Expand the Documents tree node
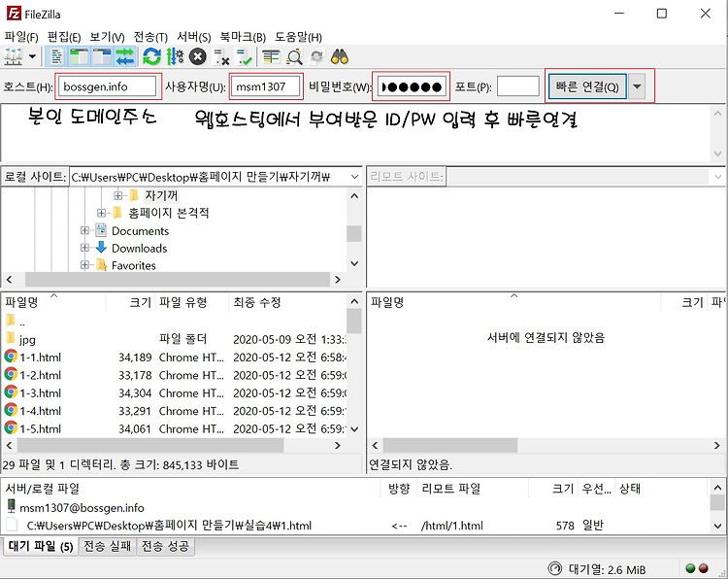This screenshot has height=579, width=728. [x=84, y=230]
